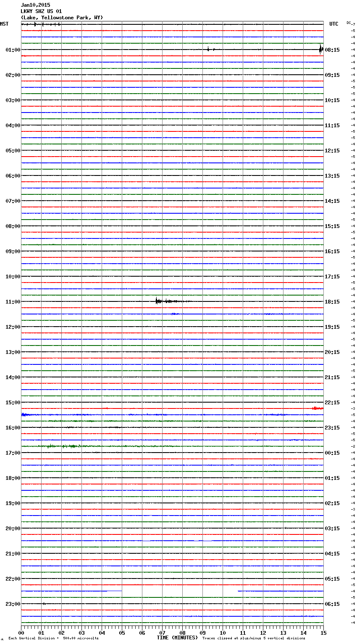
Task: Click the 12:15 UTC time label
Action: click(x=332, y=151)
